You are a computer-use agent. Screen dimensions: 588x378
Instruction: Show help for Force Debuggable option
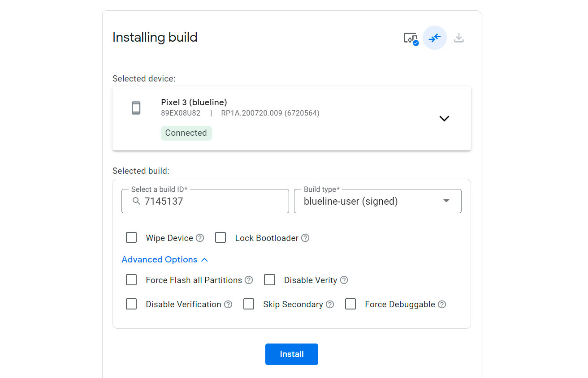pos(442,304)
